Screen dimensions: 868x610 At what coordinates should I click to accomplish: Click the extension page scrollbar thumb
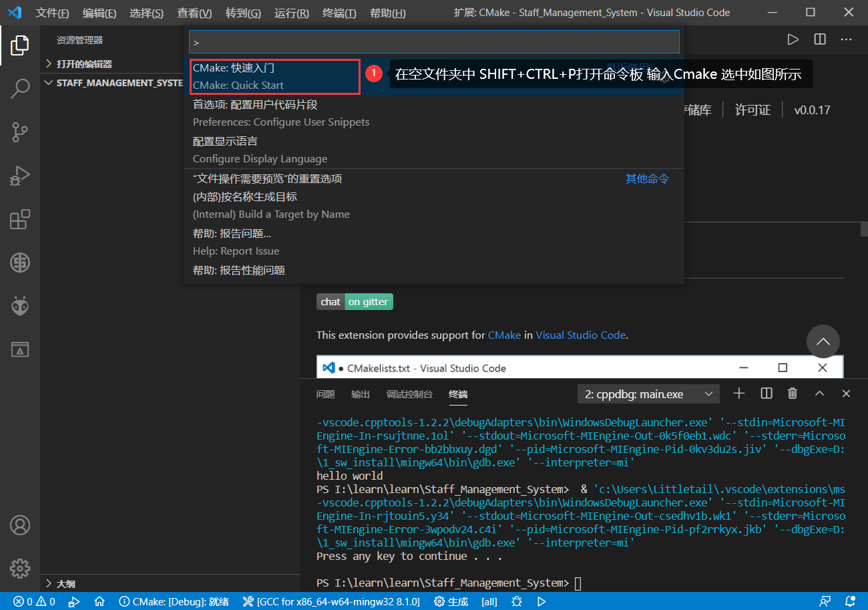(x=864, y=229)
